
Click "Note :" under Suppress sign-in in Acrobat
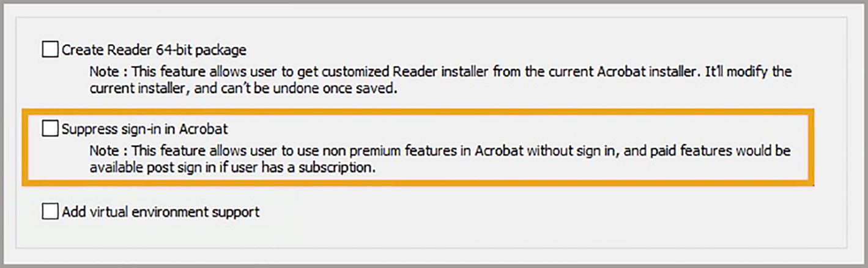[108, 151]
